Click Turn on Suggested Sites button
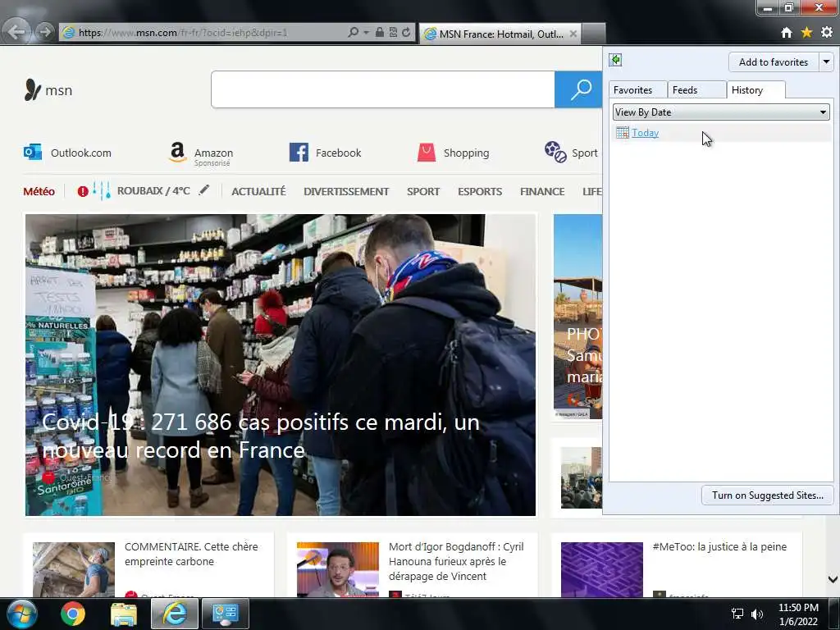 [x=767, y=495]
